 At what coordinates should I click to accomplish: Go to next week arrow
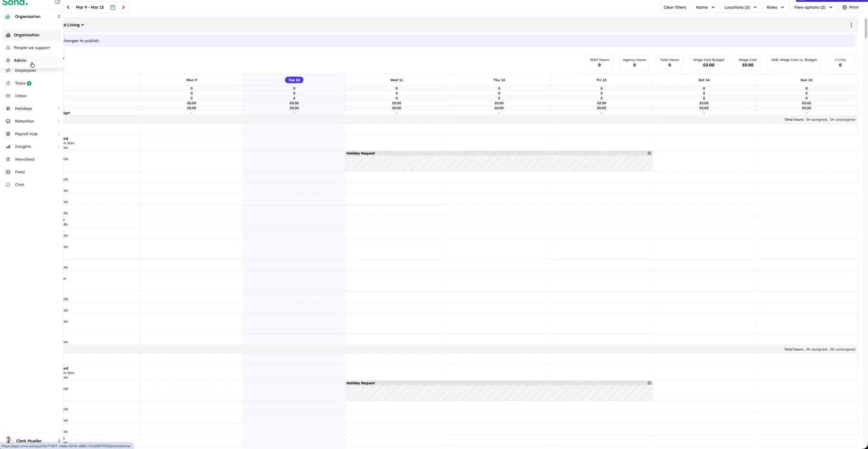tap(123, 7)
